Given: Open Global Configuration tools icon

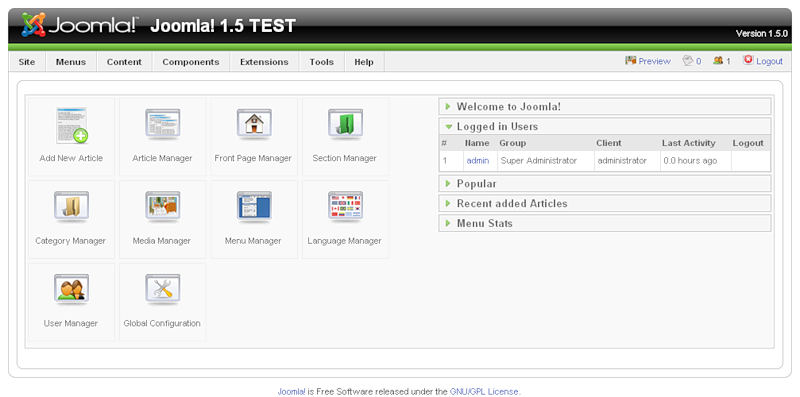Looking at the screenshot, I should [x=163, y=289].
